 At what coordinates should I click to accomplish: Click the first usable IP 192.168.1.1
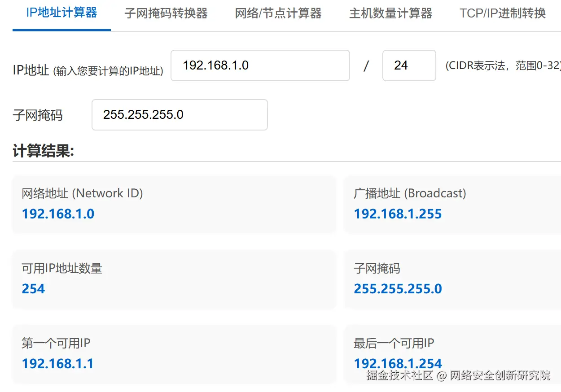tap(58, 364)
